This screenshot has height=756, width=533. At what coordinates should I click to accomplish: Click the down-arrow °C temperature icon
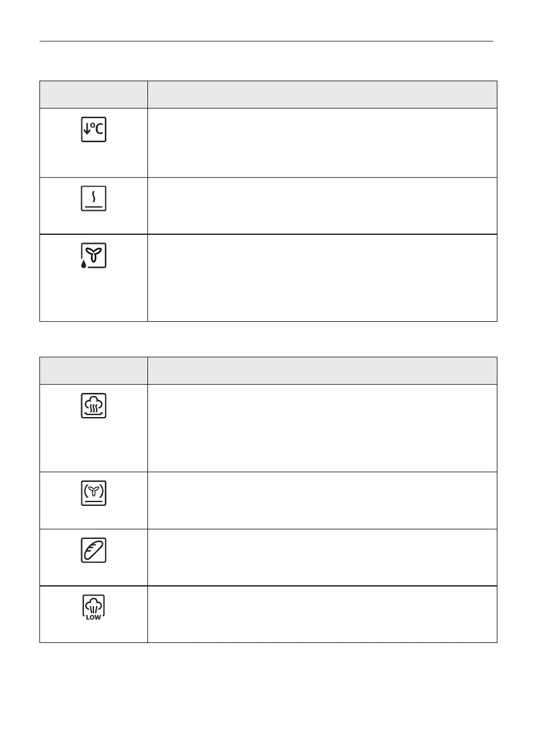tap(93, 130)
